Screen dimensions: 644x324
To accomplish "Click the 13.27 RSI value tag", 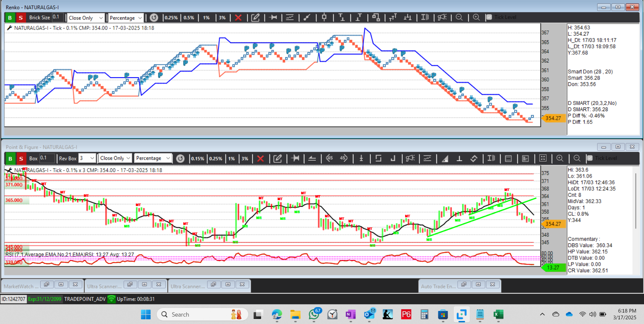I will click(553, 268).
